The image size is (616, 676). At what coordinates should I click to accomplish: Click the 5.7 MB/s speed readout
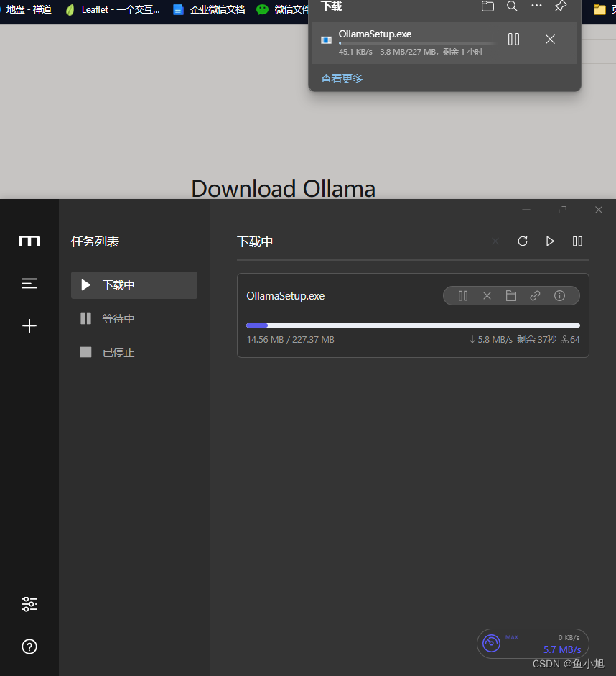pos(562,649)
